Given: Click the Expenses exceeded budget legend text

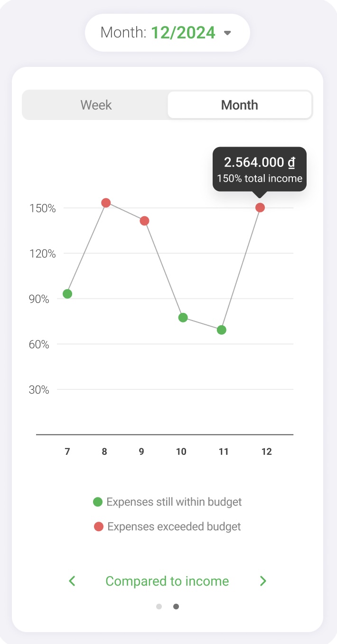Looking at the screenshot, I should [x=174, y=526].
